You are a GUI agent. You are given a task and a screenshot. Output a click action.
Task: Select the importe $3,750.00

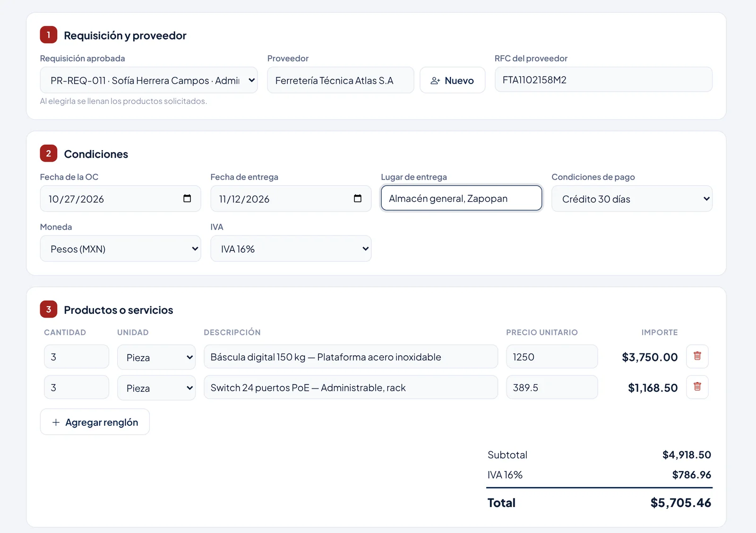[650, 357]
